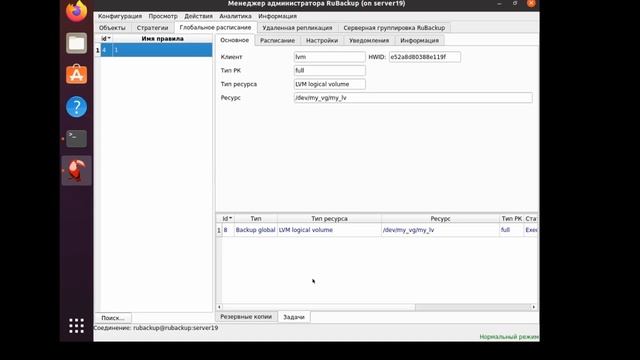The width and height of the screenshot is (640, 360).
Task: Click the Поиск... search button
Action: click(113, 318)
